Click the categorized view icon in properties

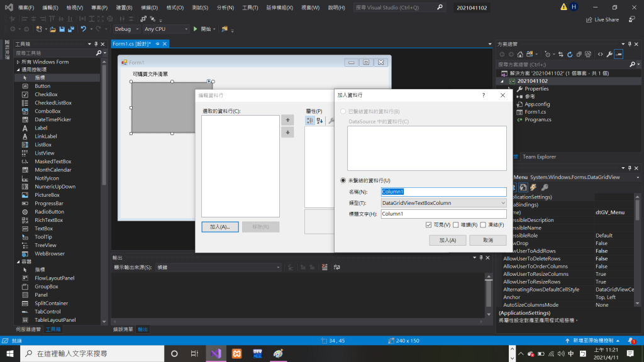tap(309, 121)
